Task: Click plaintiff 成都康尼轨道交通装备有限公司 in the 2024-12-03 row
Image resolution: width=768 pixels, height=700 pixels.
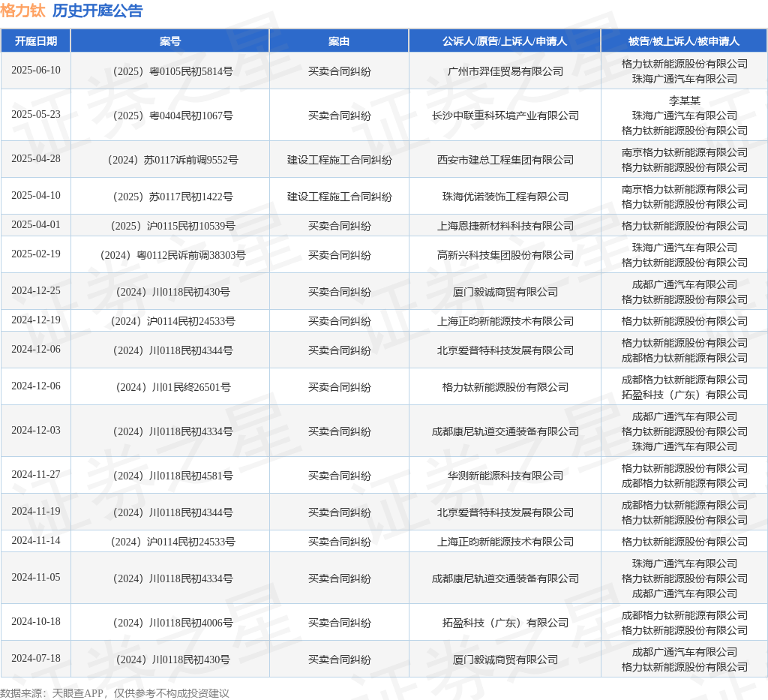Action: pos(505,431)
